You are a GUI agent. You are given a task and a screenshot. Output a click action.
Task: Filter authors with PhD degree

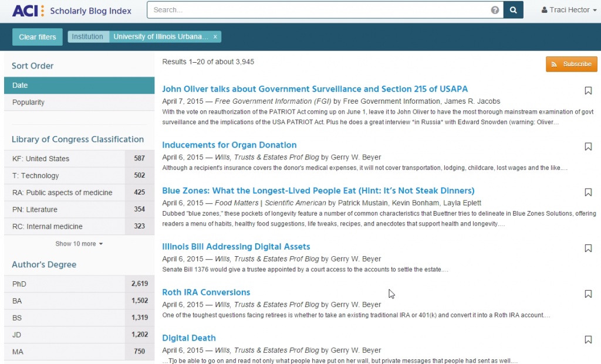click(x=79, y=284)
